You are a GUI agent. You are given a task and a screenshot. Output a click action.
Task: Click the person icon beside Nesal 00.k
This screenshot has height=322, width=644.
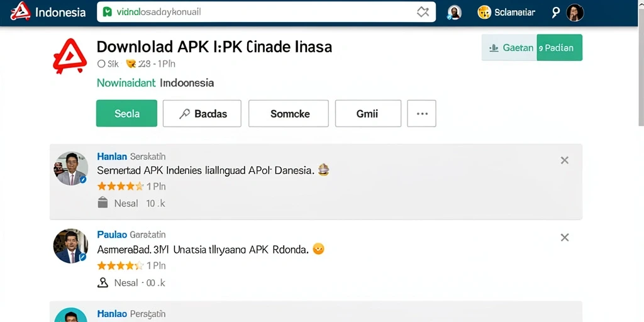(103, 282)
